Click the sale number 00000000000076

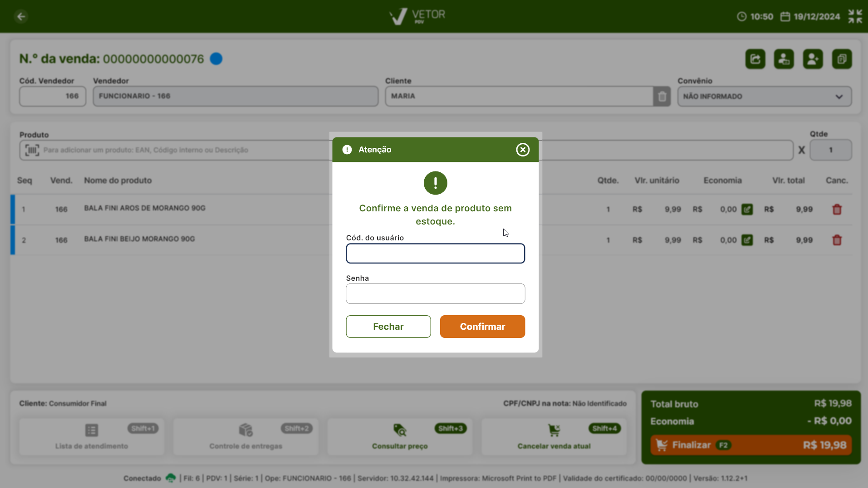click(x=153, y=59)
